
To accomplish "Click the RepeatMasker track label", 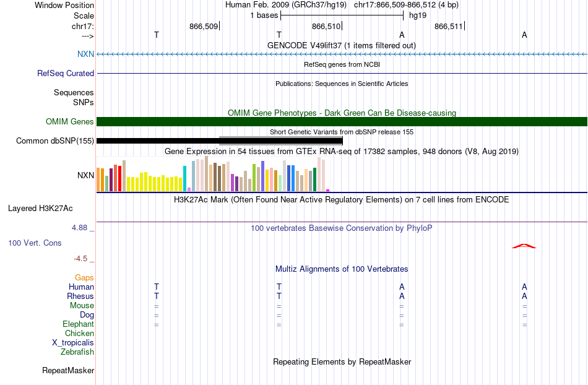I will [68, 370].
